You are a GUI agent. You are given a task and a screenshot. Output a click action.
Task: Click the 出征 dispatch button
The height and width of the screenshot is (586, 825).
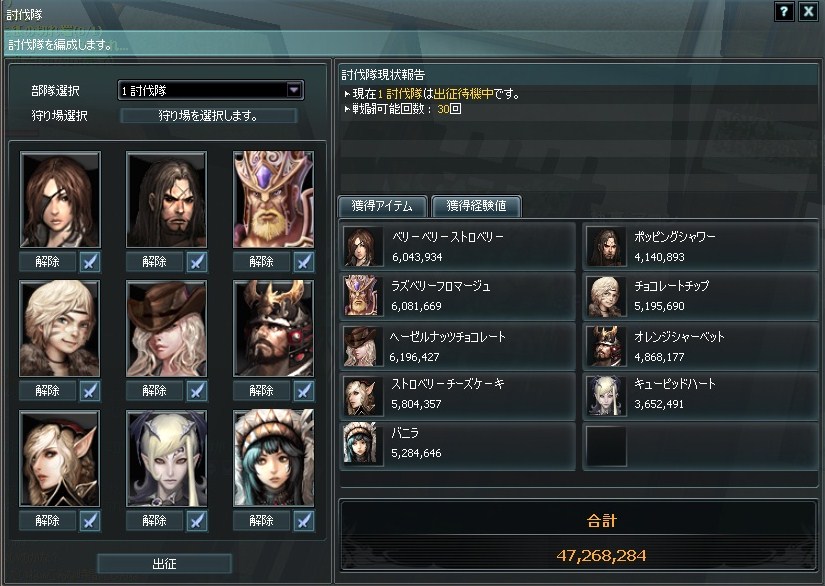click(164, 564)
